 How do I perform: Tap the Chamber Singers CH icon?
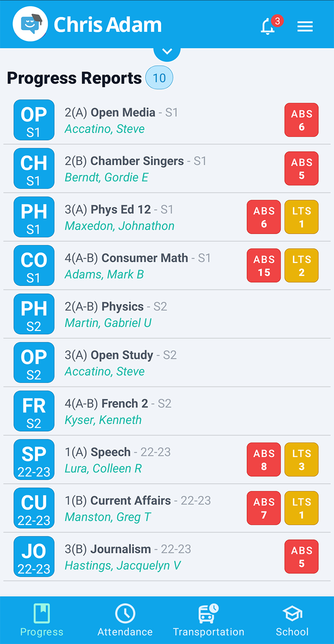34,168
